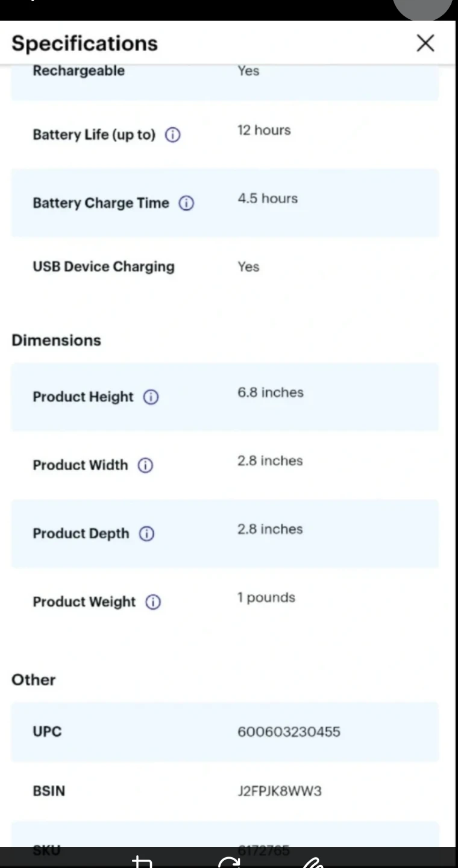Image resolution: width=458 pixels, height=868 pixels.
Task: Close the Specifications panel
Action: click(425, 43)
